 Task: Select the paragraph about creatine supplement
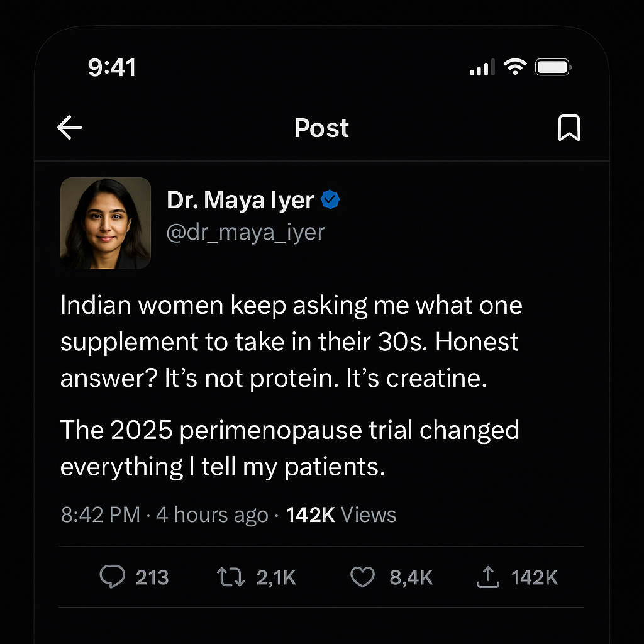(291, 341)
